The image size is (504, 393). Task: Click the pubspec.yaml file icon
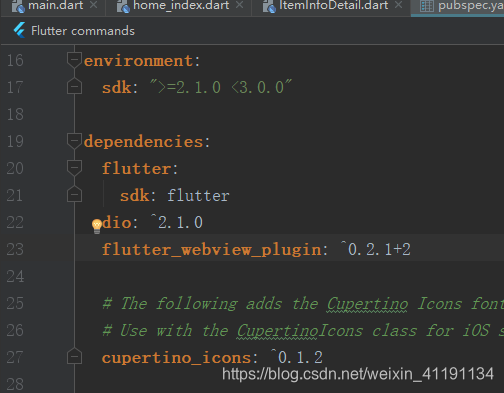click(427, 6)
